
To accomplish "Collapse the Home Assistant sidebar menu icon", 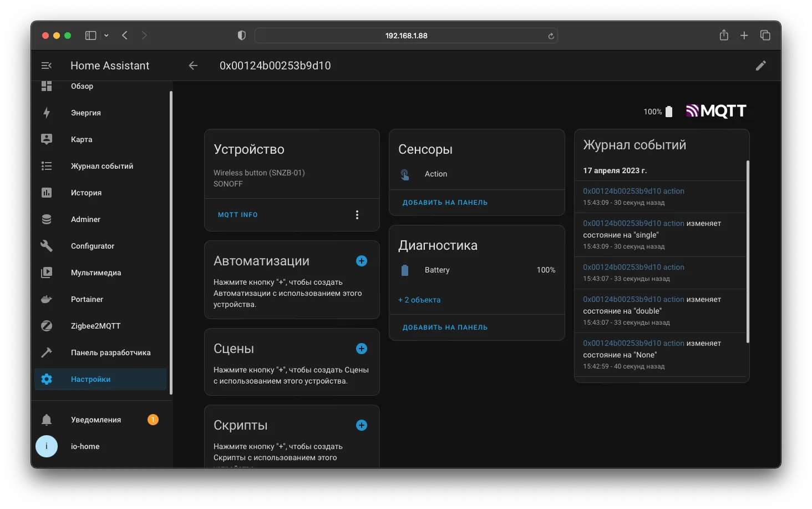I will click(47, 65).
